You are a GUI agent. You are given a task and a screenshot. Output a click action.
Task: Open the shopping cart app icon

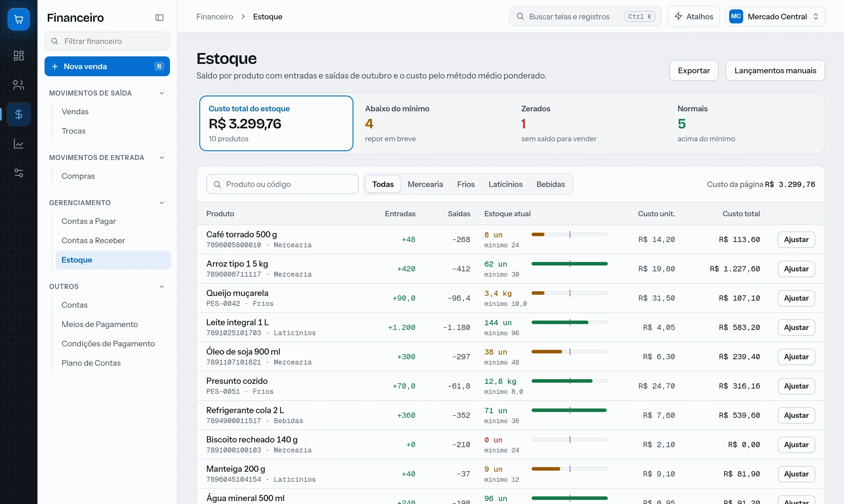[x=19, y=19]
